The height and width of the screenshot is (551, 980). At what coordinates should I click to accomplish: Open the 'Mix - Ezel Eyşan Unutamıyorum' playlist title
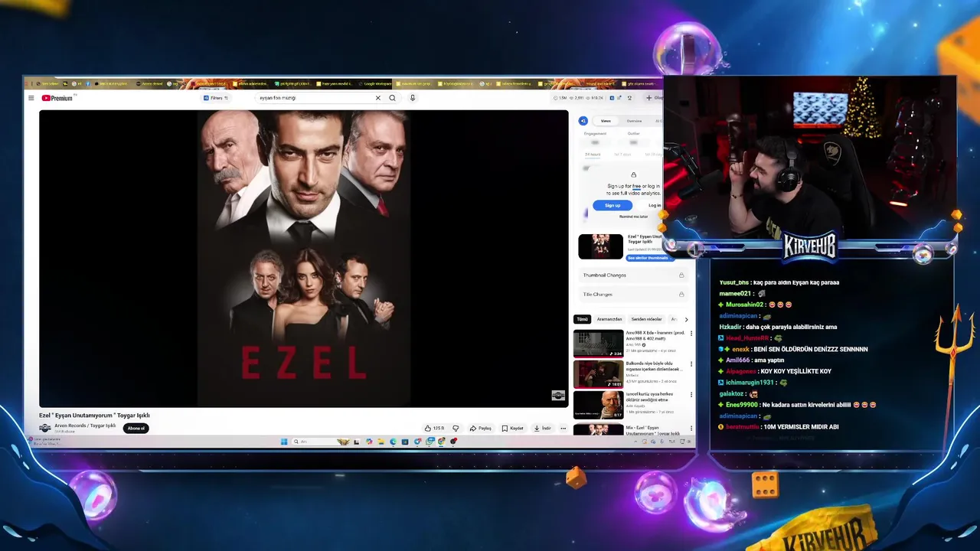tap(652, 431)
